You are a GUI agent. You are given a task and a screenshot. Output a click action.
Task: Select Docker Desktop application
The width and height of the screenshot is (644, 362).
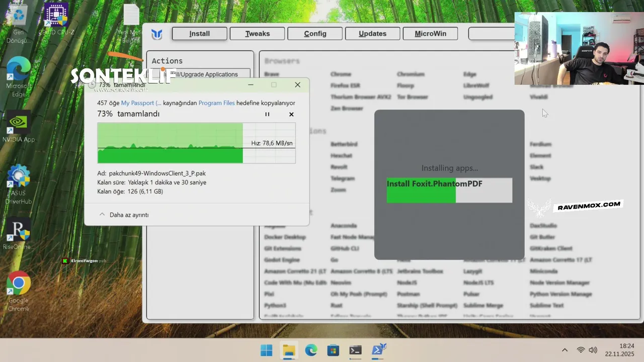285,237
